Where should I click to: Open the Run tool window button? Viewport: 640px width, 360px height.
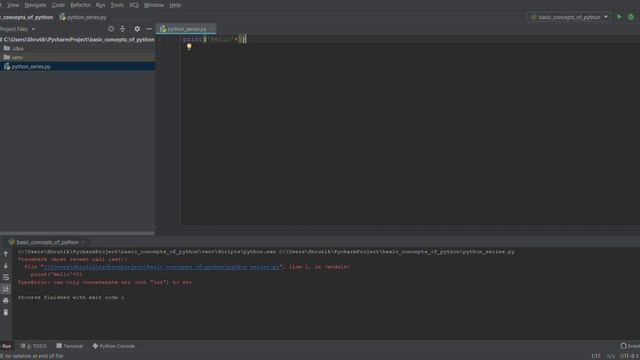tap(6, 346)
